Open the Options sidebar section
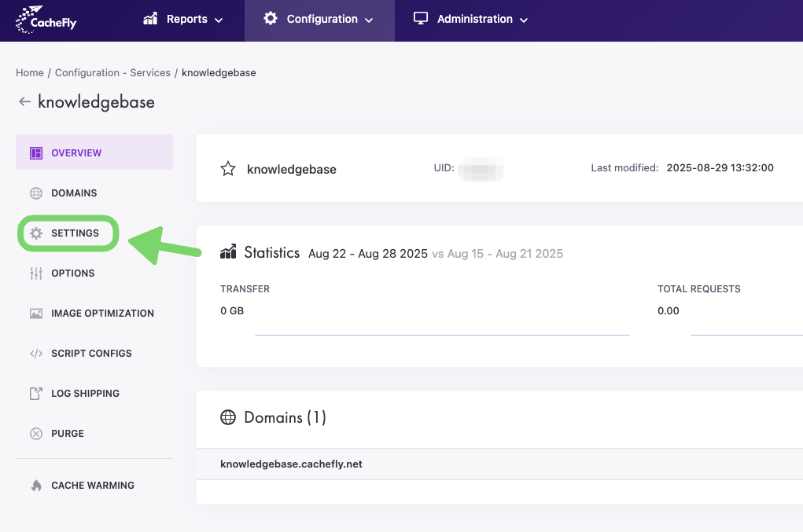803x532 pixels. pos(73,273)
